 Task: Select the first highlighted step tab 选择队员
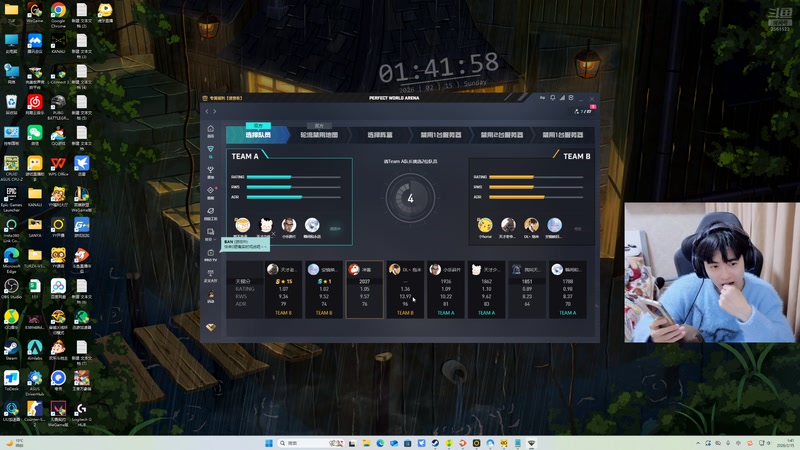258,135
